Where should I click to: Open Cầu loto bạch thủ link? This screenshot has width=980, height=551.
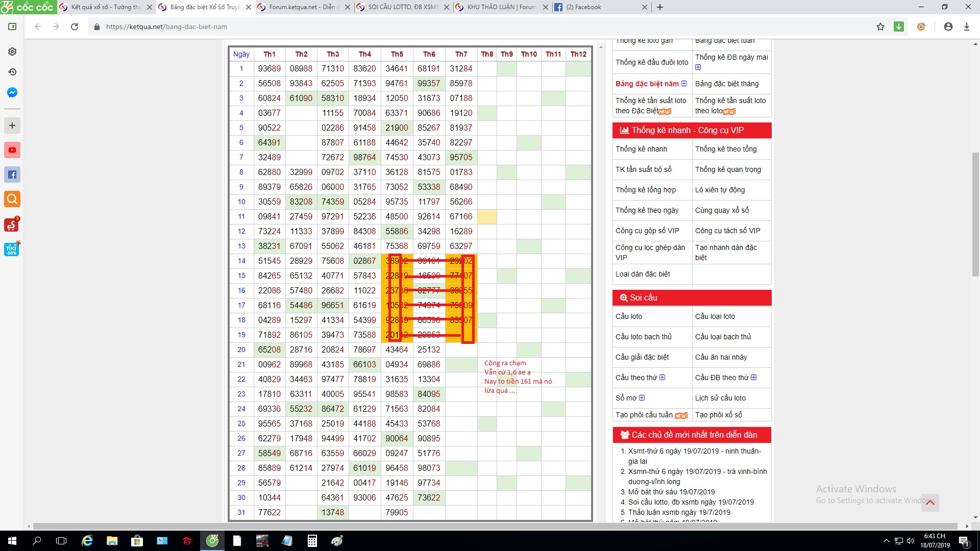pos(643,337)
